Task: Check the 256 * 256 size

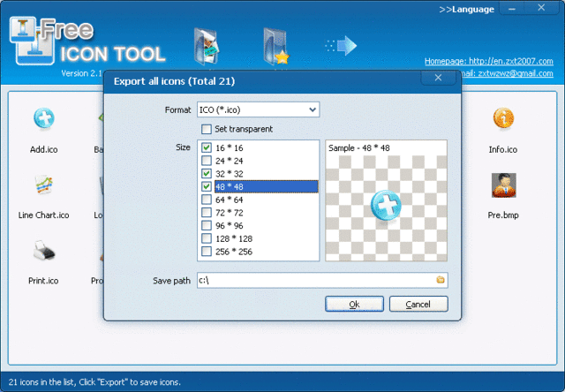Action: click(x=207, y=252)
